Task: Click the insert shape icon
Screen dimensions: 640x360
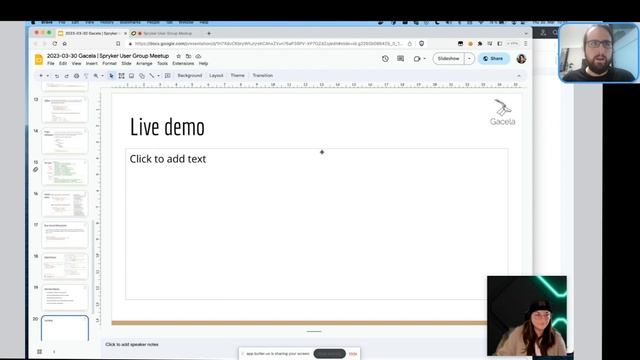Action: pos(142,76)
